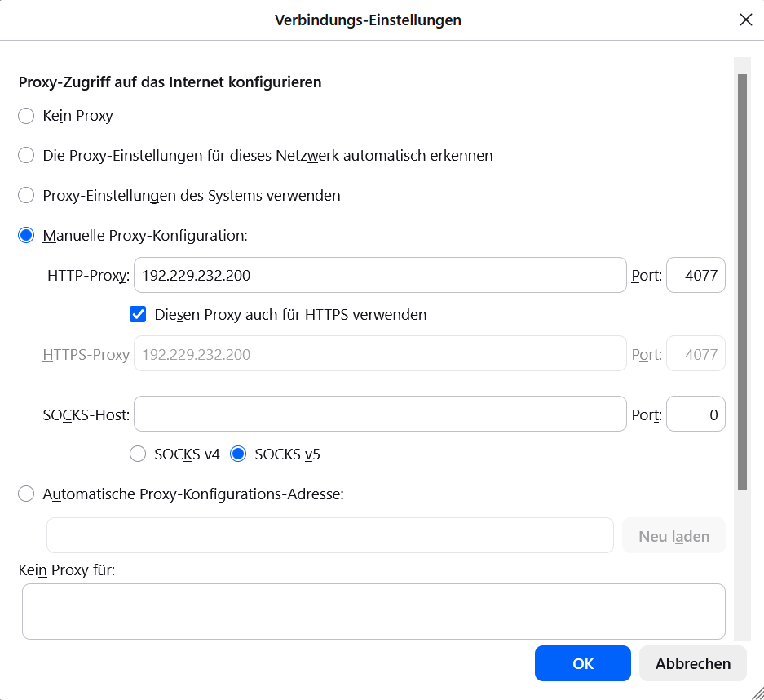This screenshot has width=764, height=700.
Task: Select 'Manuelle Proxy-Konfiguration' radio button
Action: (27, 236)
